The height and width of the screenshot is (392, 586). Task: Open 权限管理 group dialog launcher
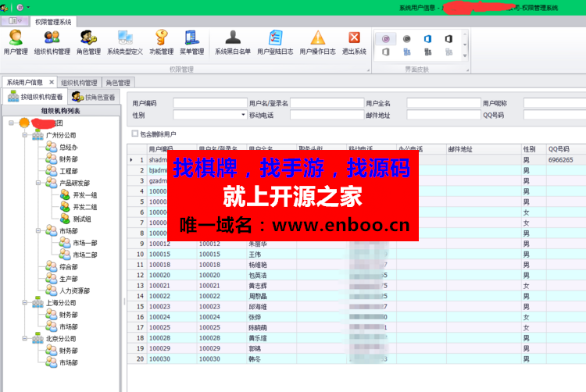368,69
